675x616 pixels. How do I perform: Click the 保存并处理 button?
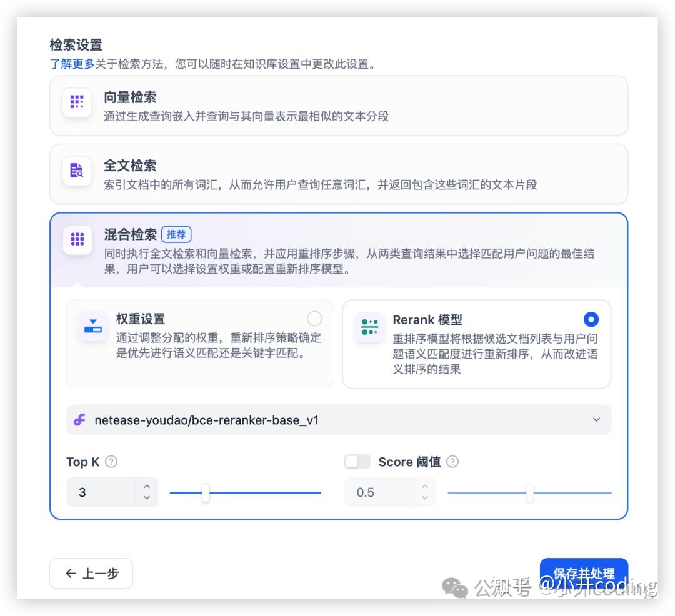click(x=584, y=574)
